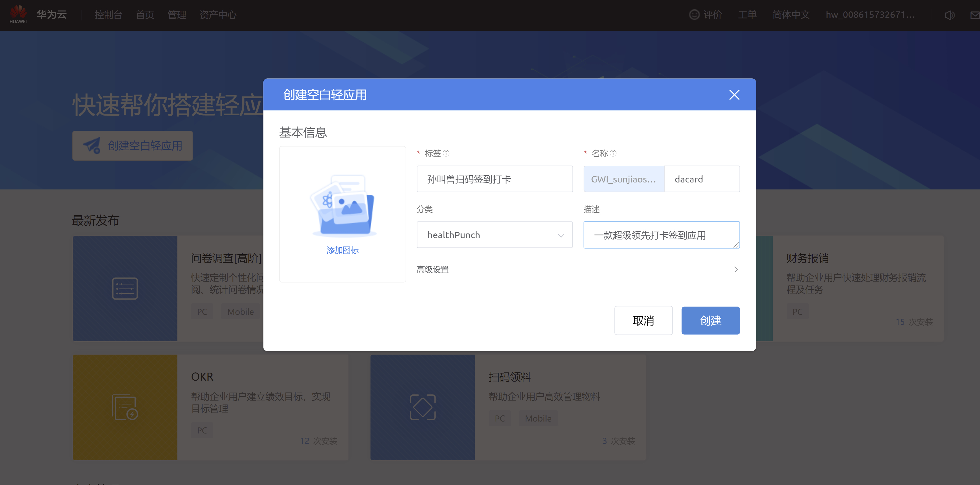Screen dimensions: 980x485
Task: Click the 添加图标 link
Action: (x=342, y=250)
